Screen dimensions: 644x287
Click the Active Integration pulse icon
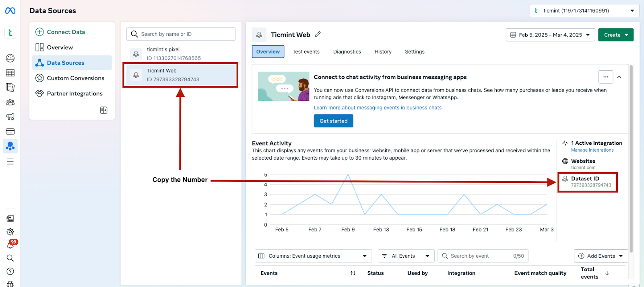tap(565, 143)
